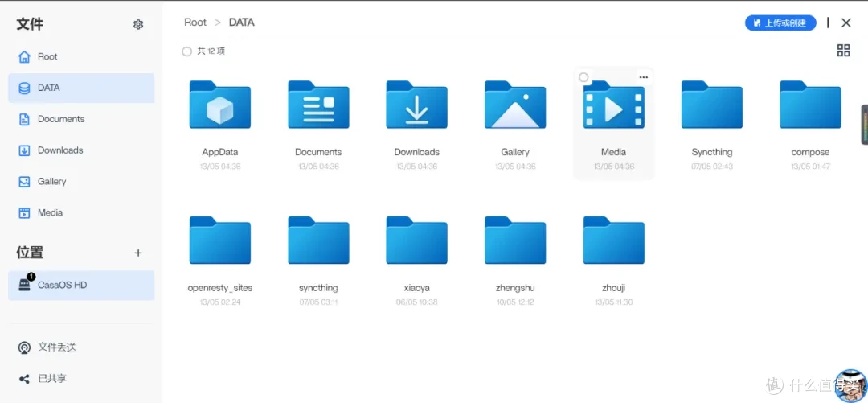Click the zhouji folder name label

point(614,288)
